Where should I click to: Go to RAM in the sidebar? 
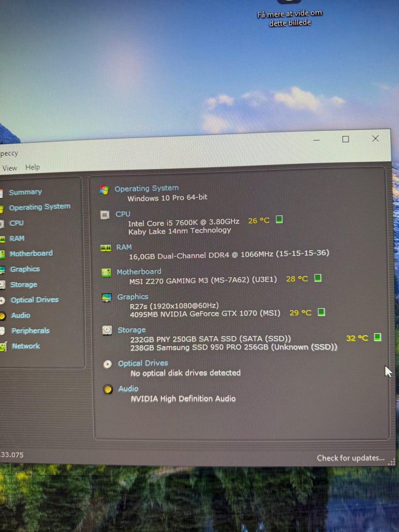pyautogui.click(x=17, y=239)
